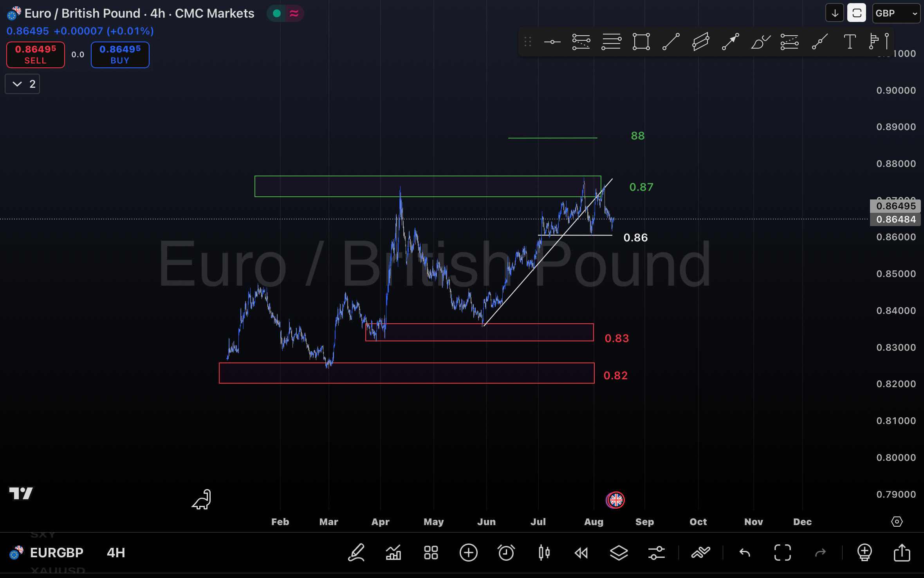The image size is (924, 578).
Task: Select the arrow line tool
Action: click(x=730, y=42)
